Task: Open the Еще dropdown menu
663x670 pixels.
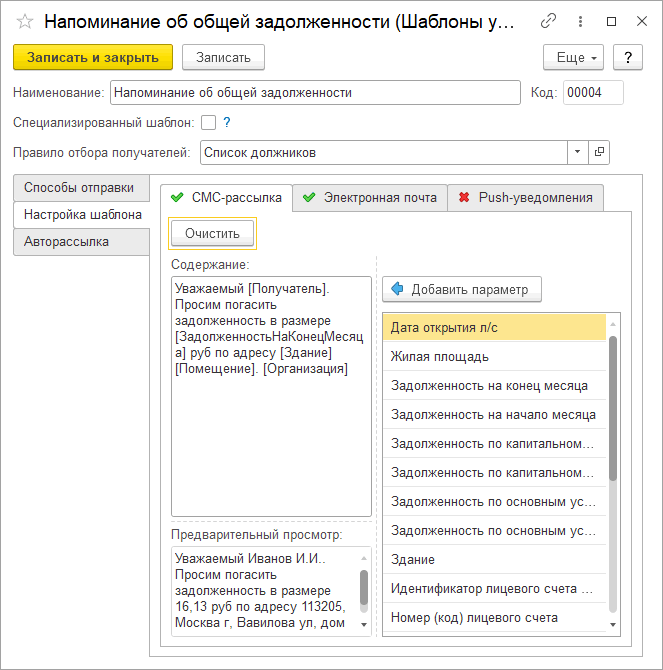Action: (574, 57)
